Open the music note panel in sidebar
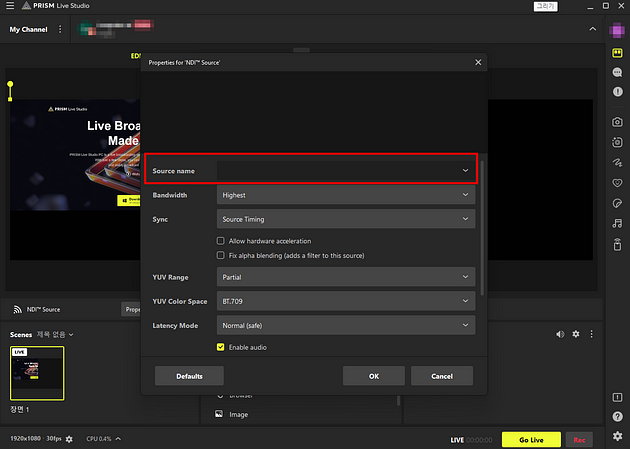630x449 pixels. point(618,223)
